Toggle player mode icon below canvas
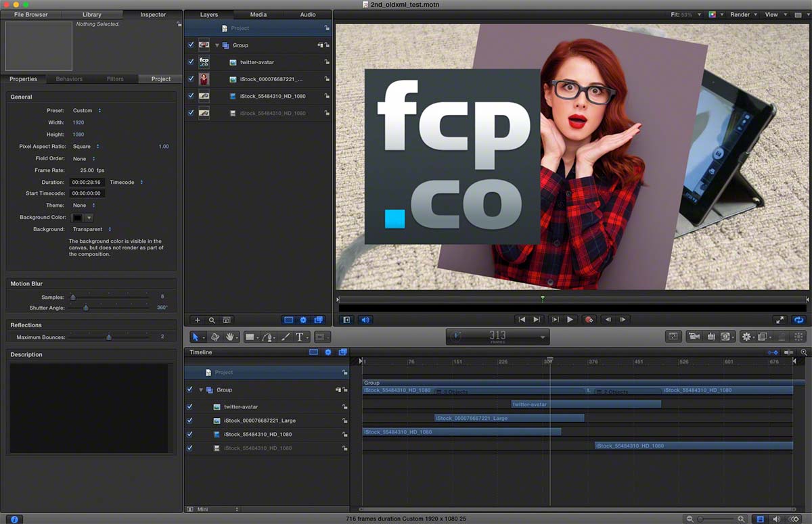Viewport: 812px width, 524px height. [346, 320]
